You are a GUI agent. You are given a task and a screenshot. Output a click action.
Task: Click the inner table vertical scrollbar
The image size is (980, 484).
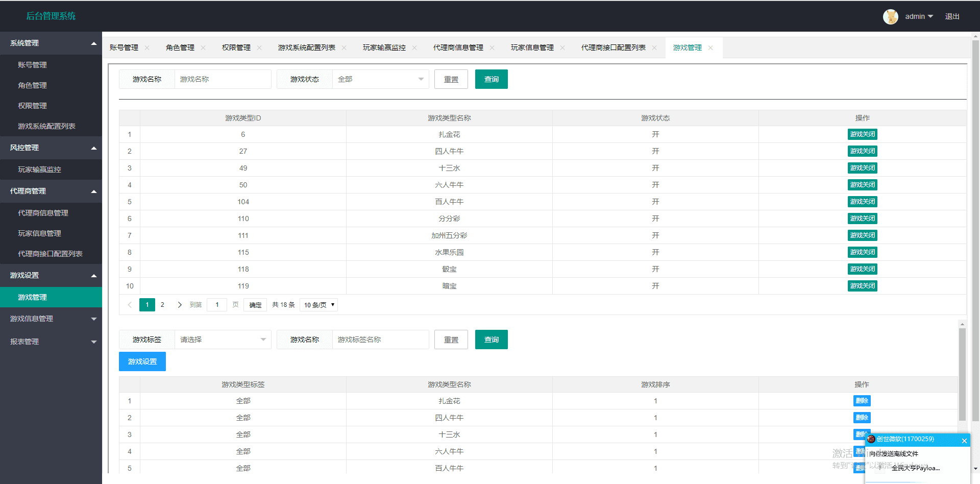coord(962,373)
